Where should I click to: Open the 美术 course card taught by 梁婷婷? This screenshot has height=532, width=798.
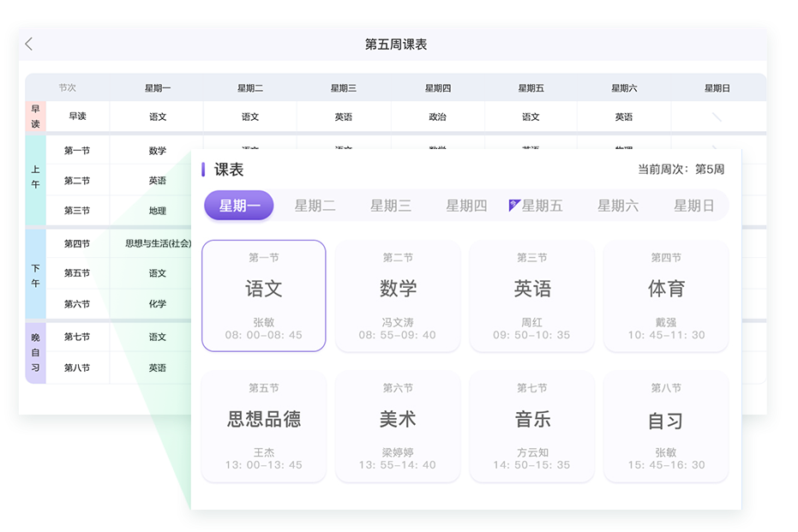tap(398, 427)
